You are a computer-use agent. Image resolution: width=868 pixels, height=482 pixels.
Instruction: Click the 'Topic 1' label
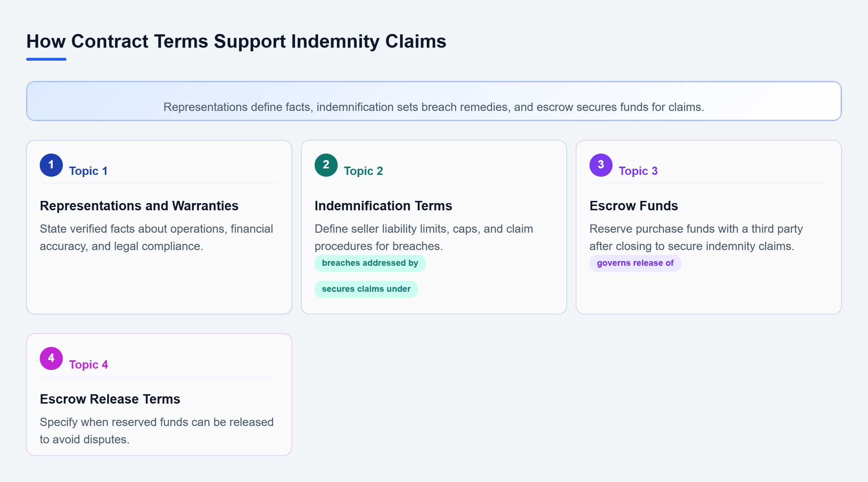88,171
